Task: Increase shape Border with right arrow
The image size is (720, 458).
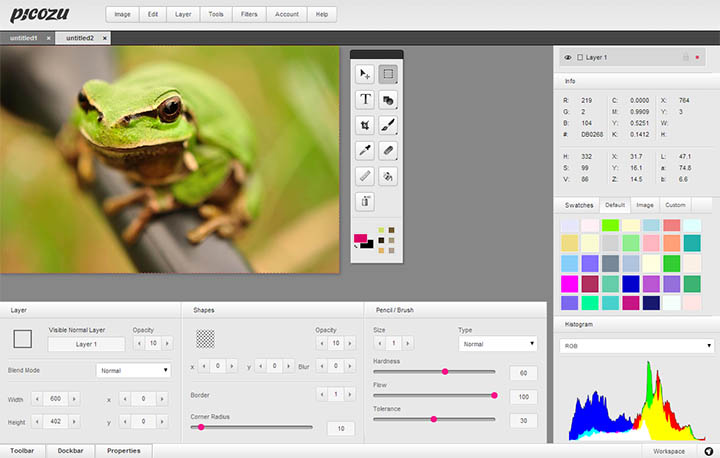Action: point(350,394)
